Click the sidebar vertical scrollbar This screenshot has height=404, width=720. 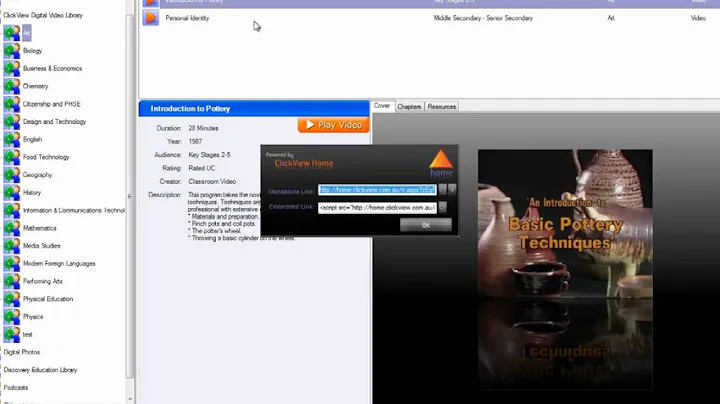click(130, 196)
